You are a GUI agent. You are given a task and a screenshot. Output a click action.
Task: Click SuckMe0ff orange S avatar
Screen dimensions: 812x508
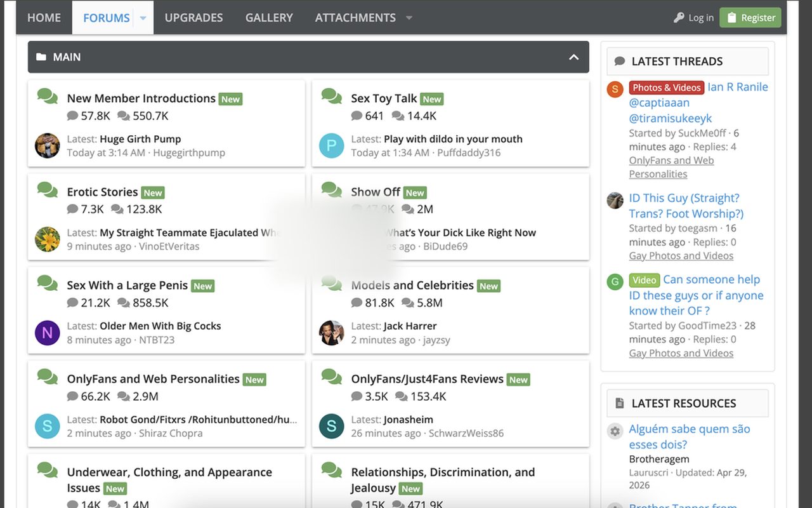[x=615, y=89]
